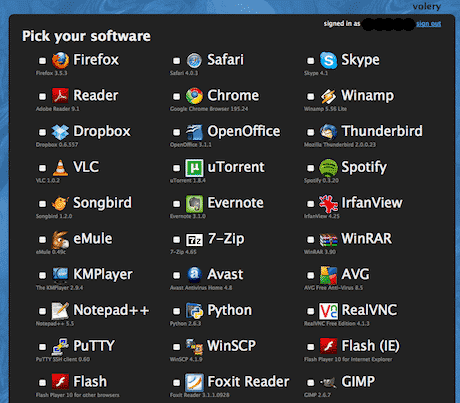Click the Skype logo icon
Screen dimensions: 460x403
[x=328, y=60]
